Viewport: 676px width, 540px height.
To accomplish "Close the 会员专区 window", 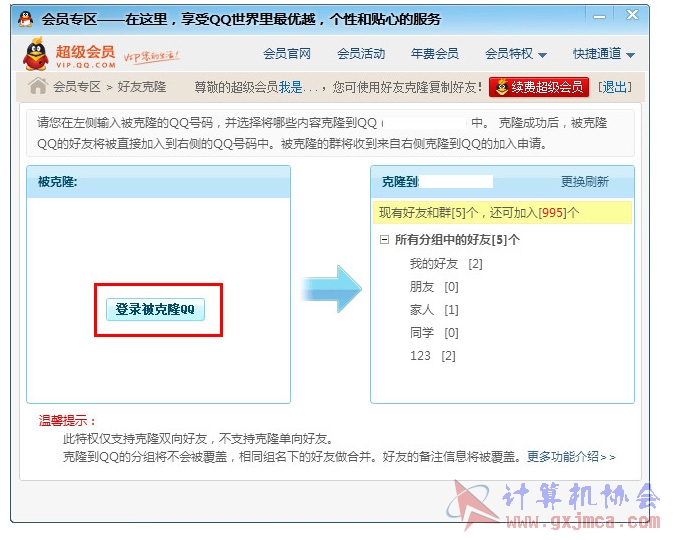I will (x=632, y=15).
